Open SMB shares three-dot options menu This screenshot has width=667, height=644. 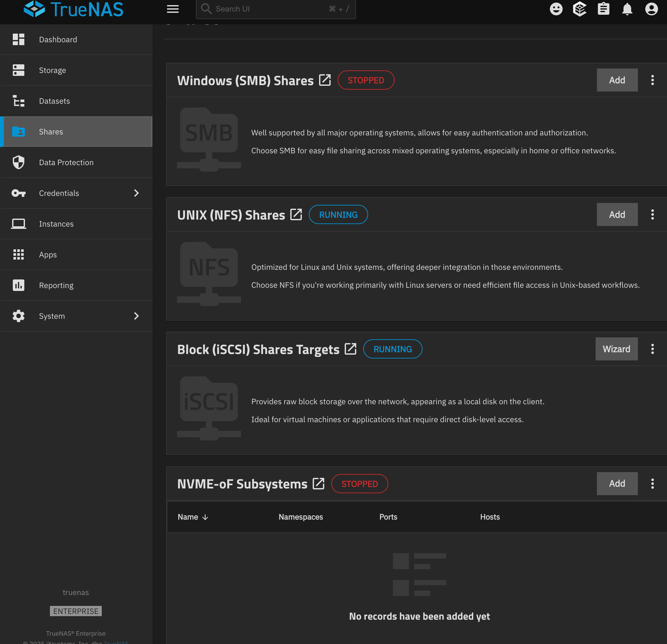652,80
